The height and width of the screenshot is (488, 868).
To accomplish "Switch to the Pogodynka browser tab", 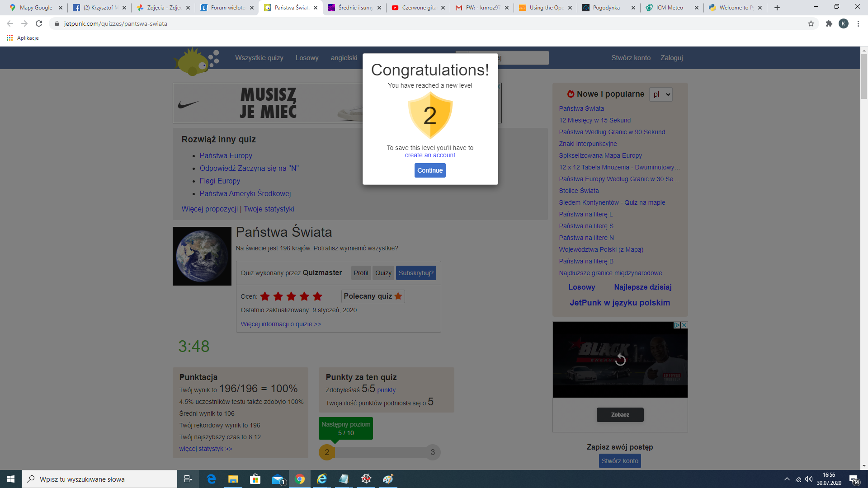I will [606, 8].
